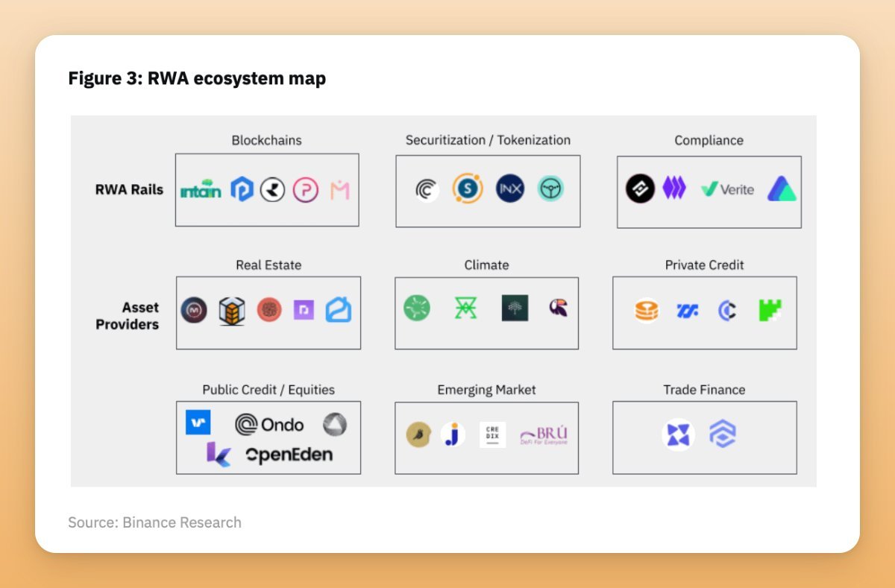The height and width of the screenshot is (588, 895).
Task: Click the orange coin stack logo in Private Credit
Action: pyautogui.click(x=647, y=310)
